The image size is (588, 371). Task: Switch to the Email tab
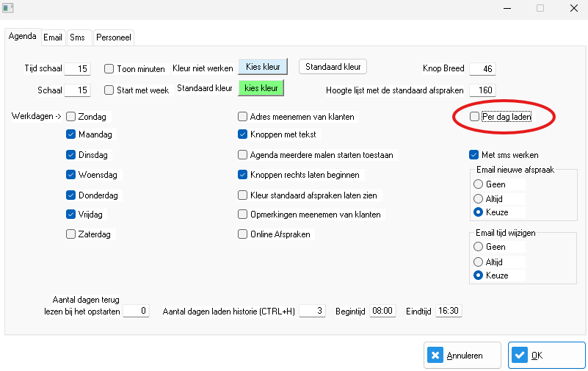[53, 37]
